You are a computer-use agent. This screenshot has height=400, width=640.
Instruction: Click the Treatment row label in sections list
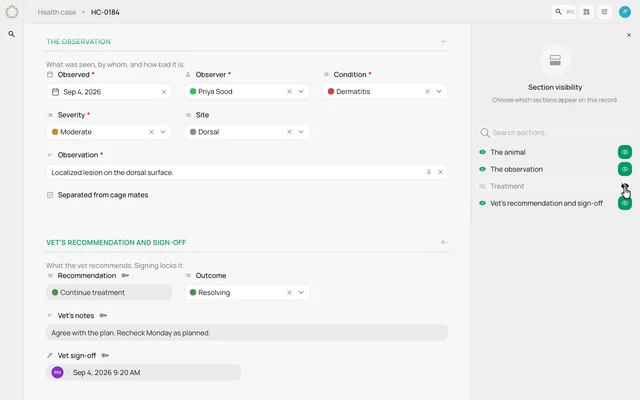tap(507, 186)
